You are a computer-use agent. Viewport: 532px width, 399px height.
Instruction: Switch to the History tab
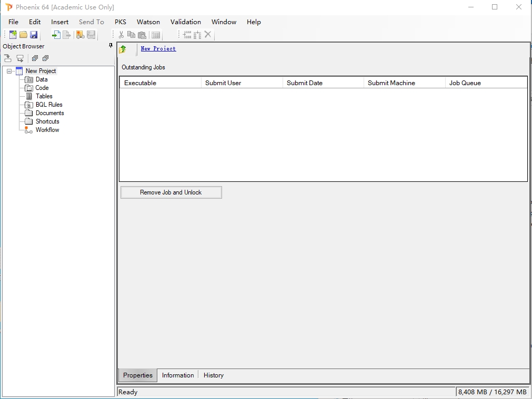coord(214,375)
